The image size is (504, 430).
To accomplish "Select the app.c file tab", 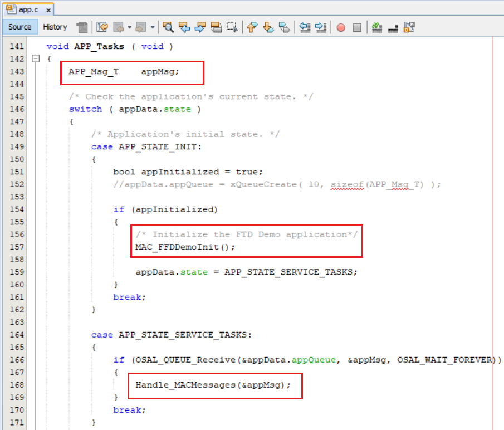I will [26, 9].
